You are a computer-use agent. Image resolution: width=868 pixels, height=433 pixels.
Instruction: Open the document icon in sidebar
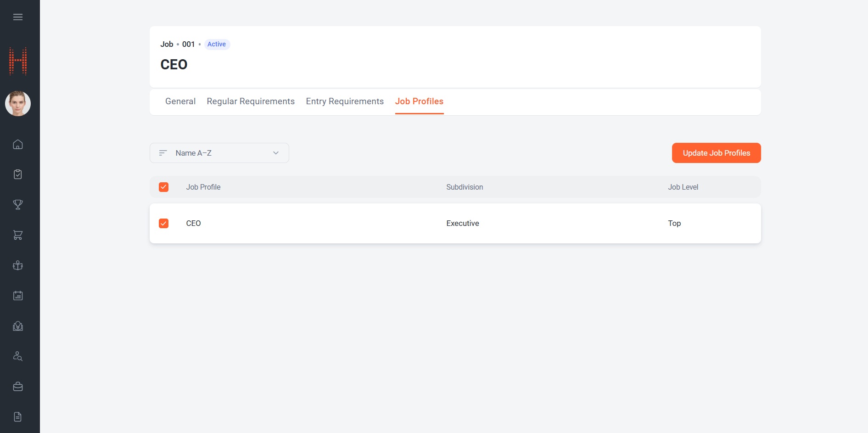(18, 417)
